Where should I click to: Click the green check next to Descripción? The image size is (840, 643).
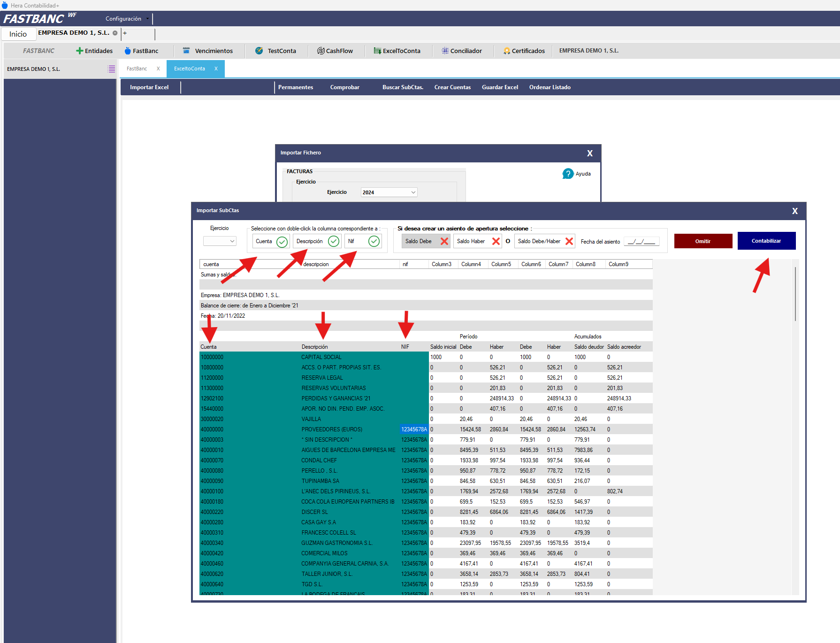[x=334, y=241]
